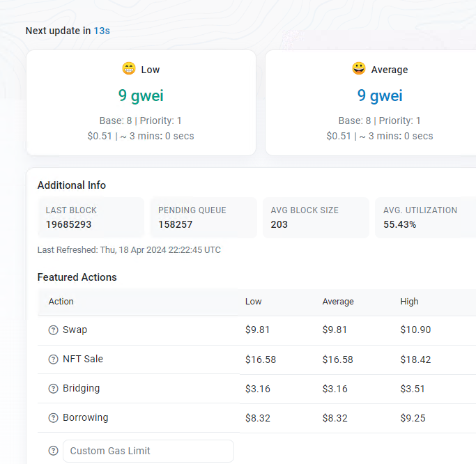
Task: Click the NFT Sale row label
Action: (83, 359)
